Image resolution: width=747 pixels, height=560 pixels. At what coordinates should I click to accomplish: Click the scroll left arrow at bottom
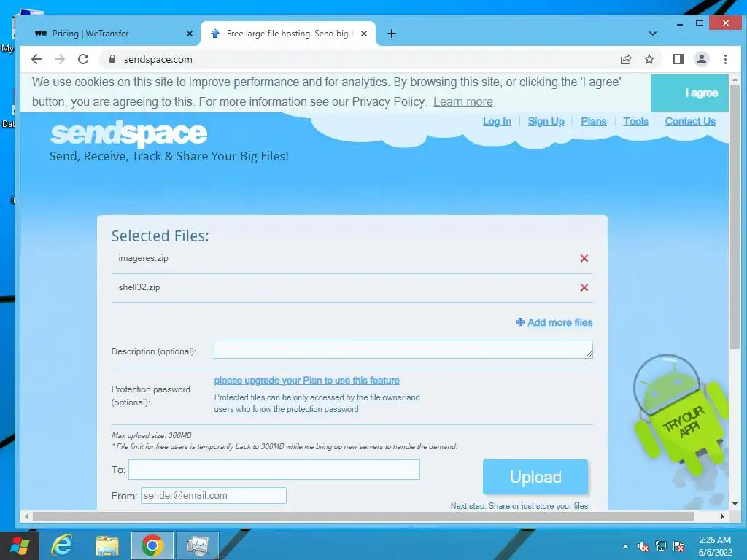(26, 516)
